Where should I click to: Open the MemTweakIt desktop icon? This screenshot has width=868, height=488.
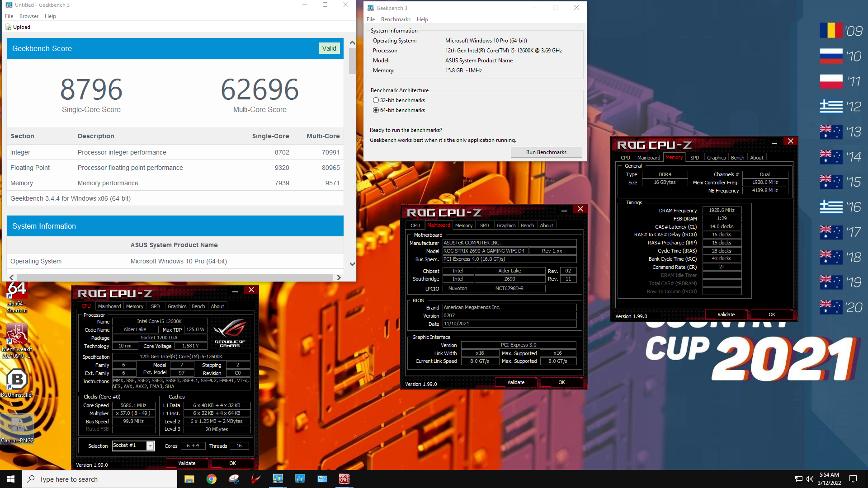tap(17, 341)
